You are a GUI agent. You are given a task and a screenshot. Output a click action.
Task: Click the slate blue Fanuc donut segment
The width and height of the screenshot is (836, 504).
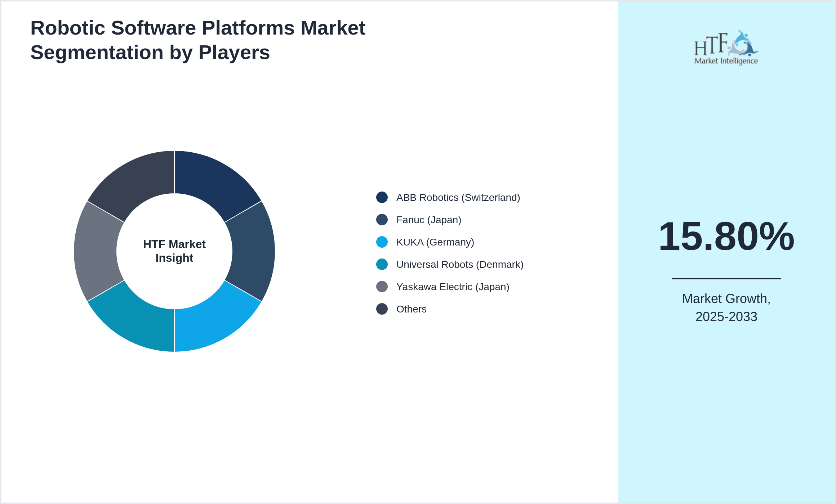(x=254, y=251)
